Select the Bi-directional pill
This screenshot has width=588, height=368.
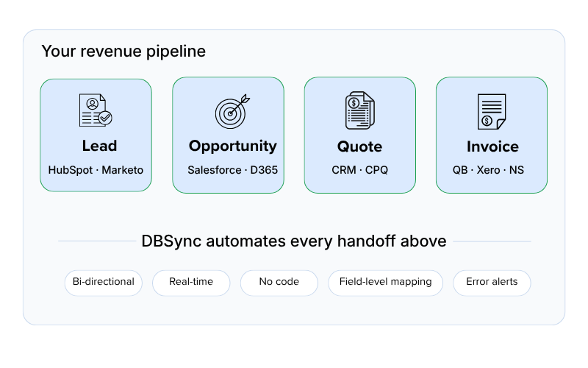click(x=104, y=283)
